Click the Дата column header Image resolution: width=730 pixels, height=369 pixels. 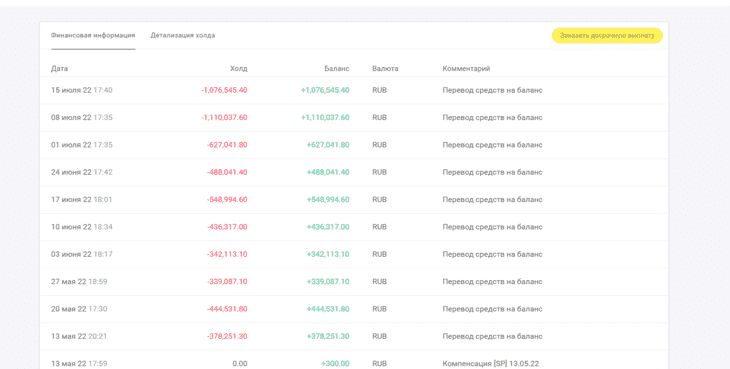click(59, 68)
